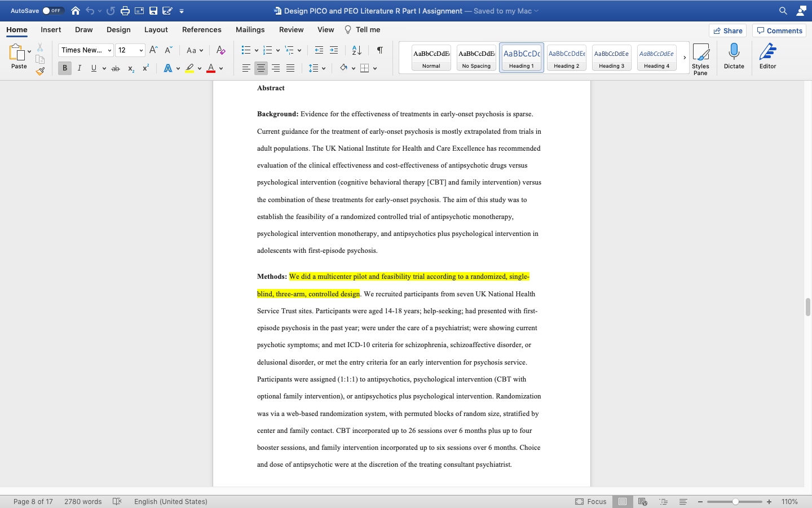This screenshot has width=812, height=508.
Task: Click Page 8 of 17 indicator
Action: click(33, 501)
